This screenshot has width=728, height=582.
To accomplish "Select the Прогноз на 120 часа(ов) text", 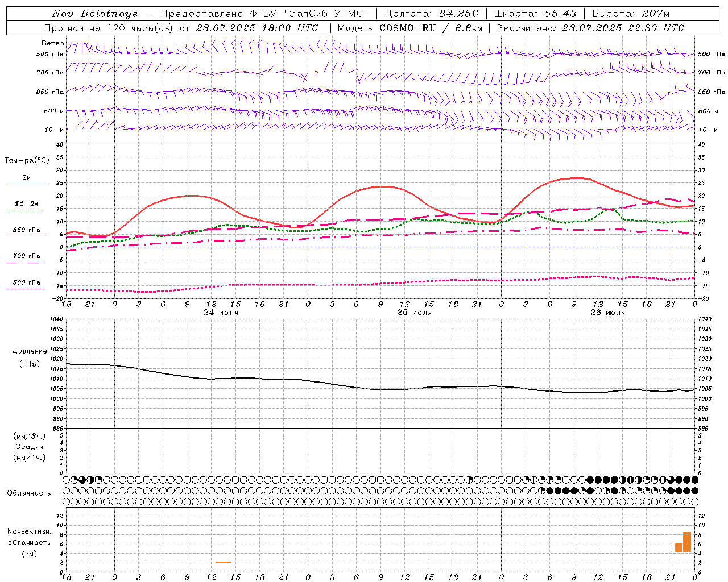I will tap(110, 28).
